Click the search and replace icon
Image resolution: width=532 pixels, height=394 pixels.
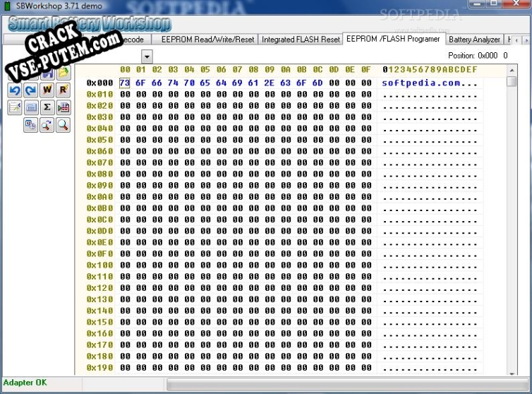pos(47,126)
